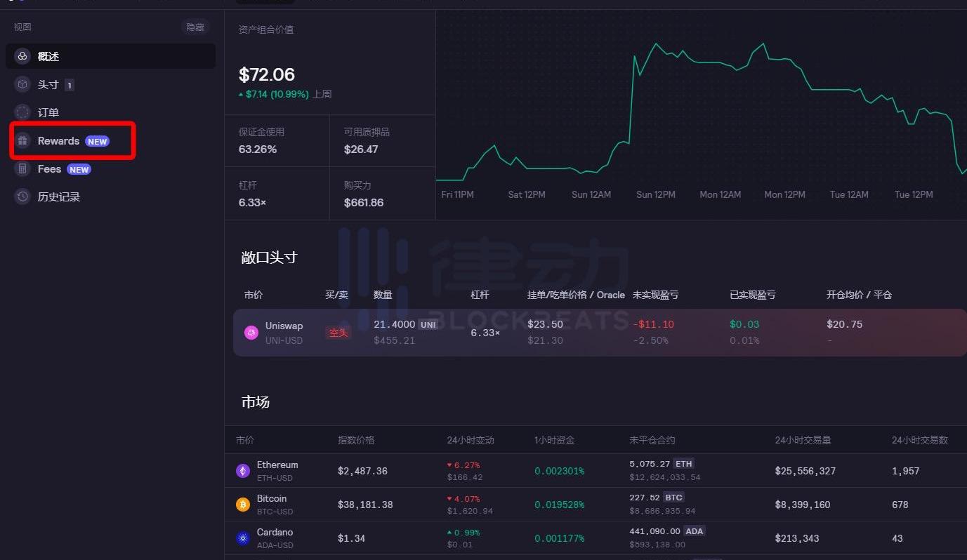This screenshot has height=560, width=967.
Task: Hide the sidebar with 隐藏 button
Action: point(195,27)
